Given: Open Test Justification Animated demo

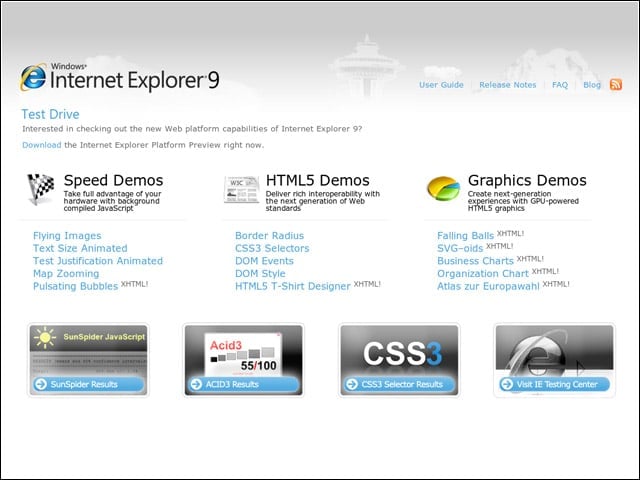Looking at the screenshot, I should [x=98, y=261].
